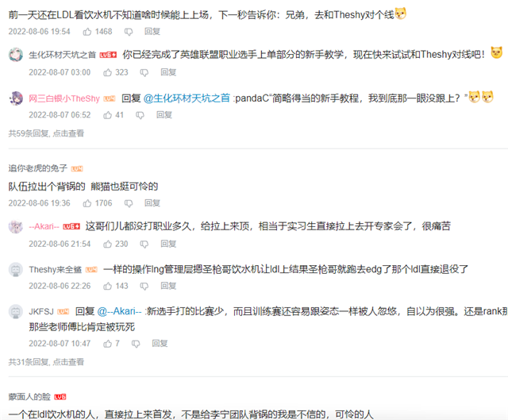Open Theshy来全鲨's user profile name
This screenshot has height=420, width=508.
(x=55, y=270)
